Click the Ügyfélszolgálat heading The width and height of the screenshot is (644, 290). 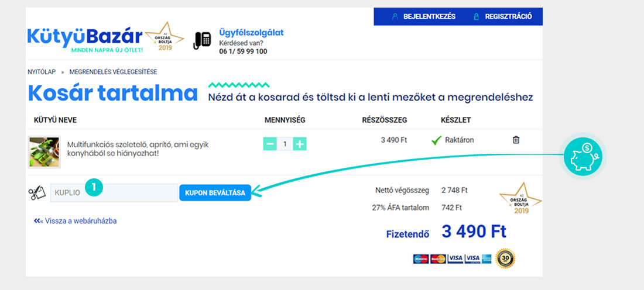coord(251,33)
